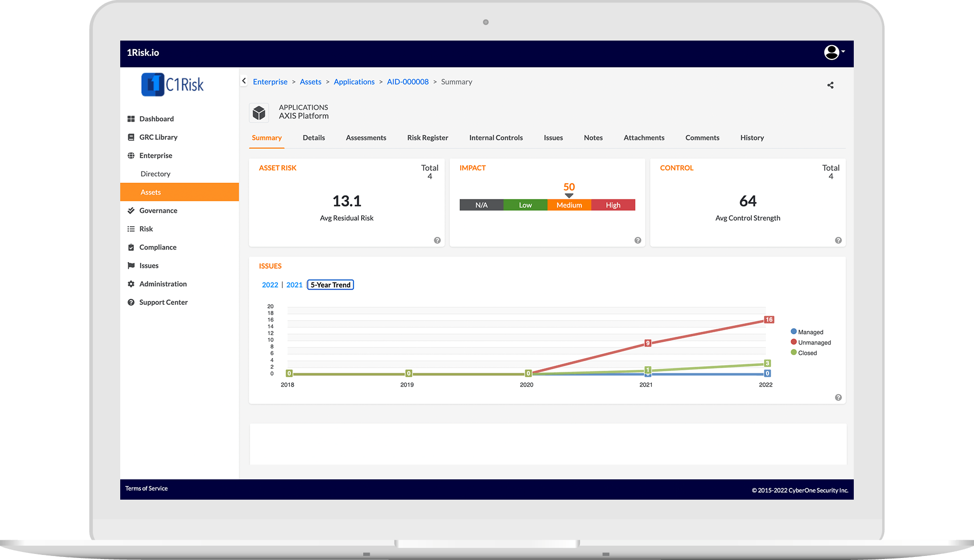Open the Internal Controls tab

pos(496,138)
